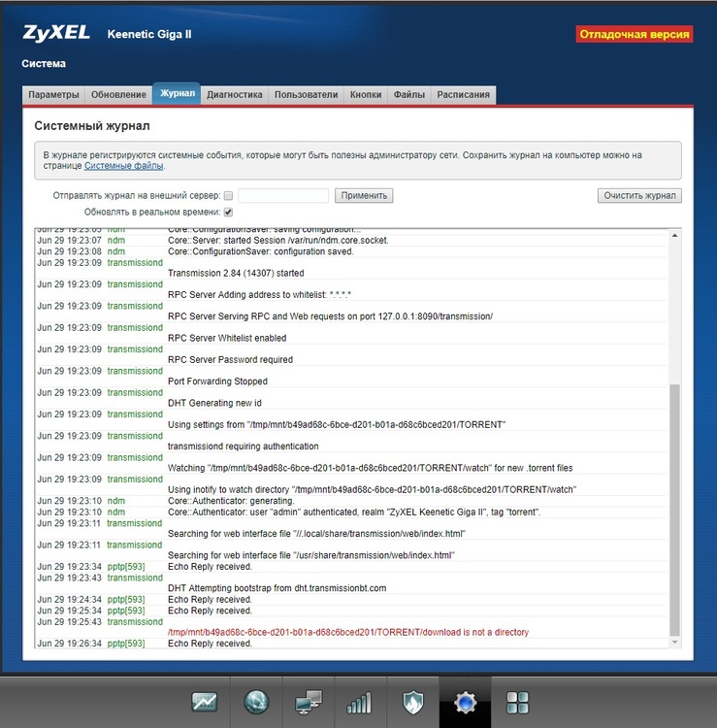The image size is (717, 728).
Task: Click 'user "admin" authenticated' log line
Action: coord(354,513)
